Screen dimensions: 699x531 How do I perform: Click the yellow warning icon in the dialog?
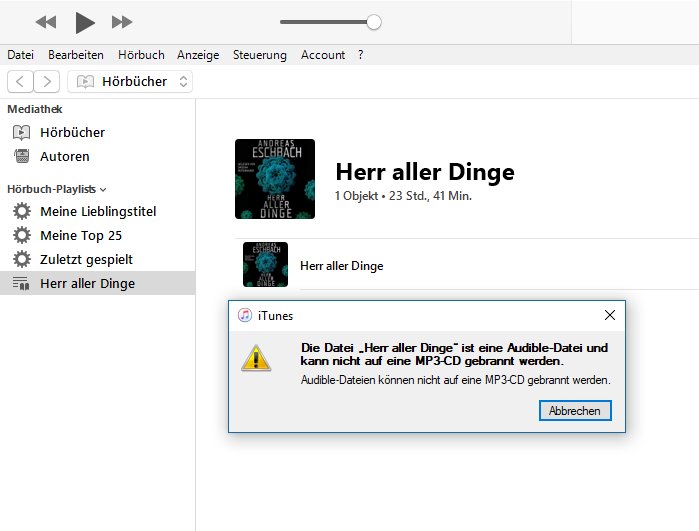(x=256, y=358)
